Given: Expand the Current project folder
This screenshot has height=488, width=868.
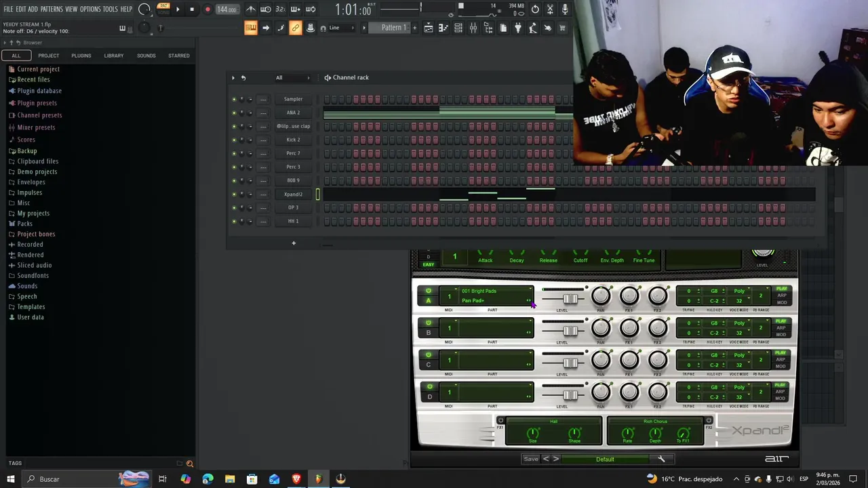Looking at the screenshot, I should (x=38, y=69).
